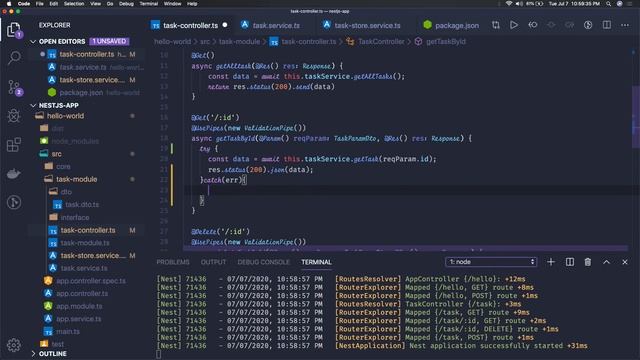Open the Search view icon
The image size is (640, 360).
click(x=14, y=58)
